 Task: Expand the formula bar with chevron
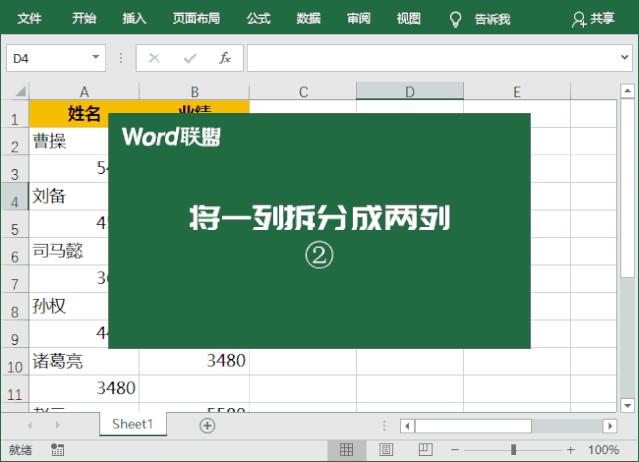pyautogui.click(x=625, y=58)
